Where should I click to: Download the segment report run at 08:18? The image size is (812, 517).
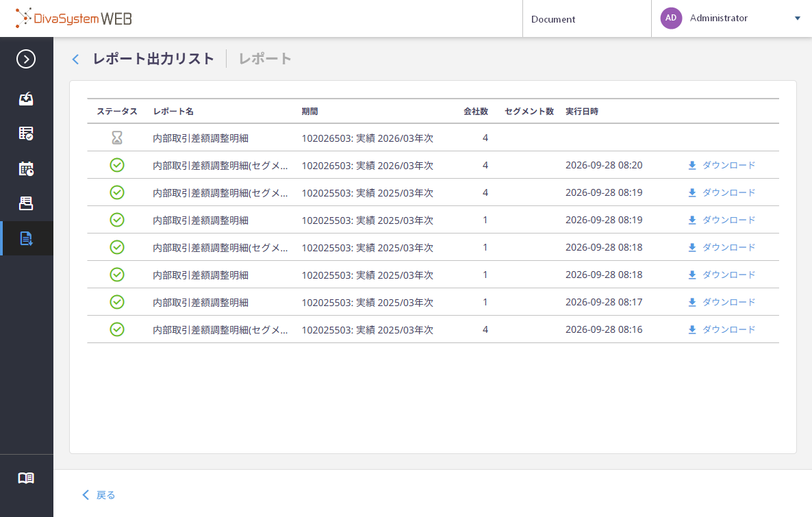tap(722, 248)
